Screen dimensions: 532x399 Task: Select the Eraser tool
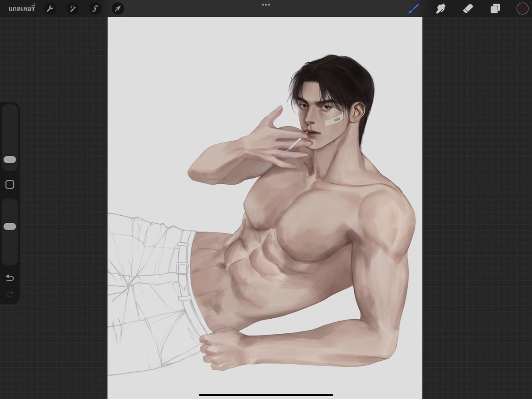point(468,8)
